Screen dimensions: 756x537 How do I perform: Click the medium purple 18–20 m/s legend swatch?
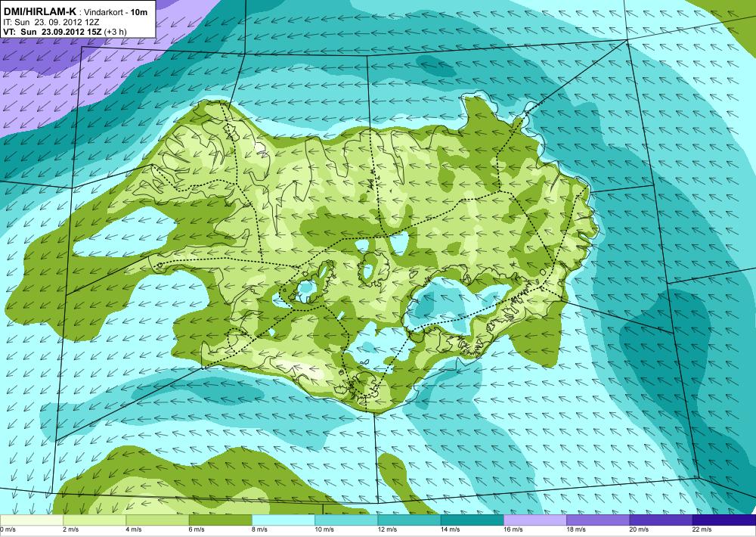[x=598, y=520]
